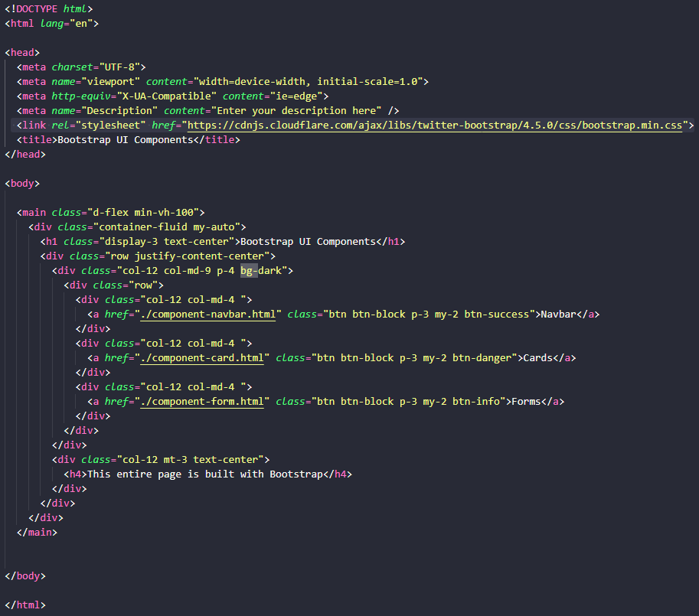Click the Bootstrap CDN stylesheet URL
This screenshot has width=699, height=616.
(x=435, y=125)
